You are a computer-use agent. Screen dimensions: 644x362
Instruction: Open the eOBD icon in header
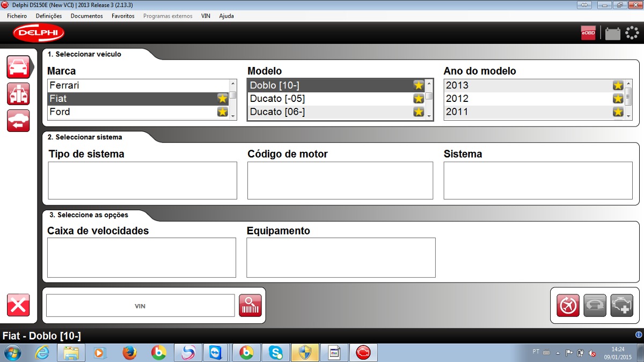point(588,33)
